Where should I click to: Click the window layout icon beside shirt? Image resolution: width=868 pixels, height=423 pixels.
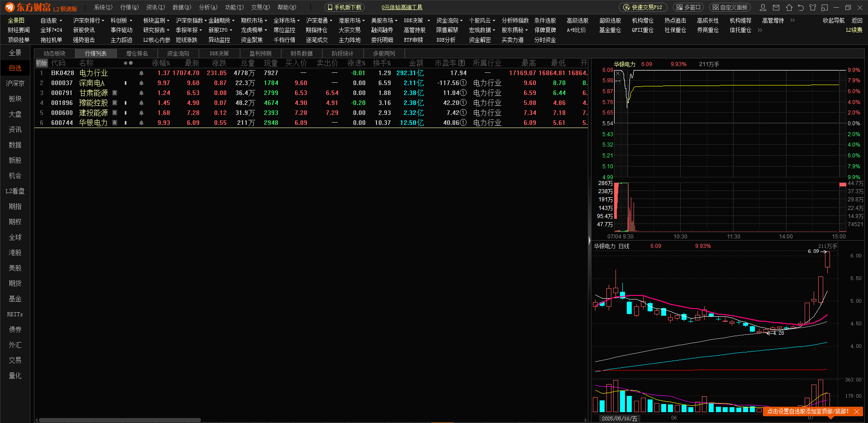click(825, 8)
